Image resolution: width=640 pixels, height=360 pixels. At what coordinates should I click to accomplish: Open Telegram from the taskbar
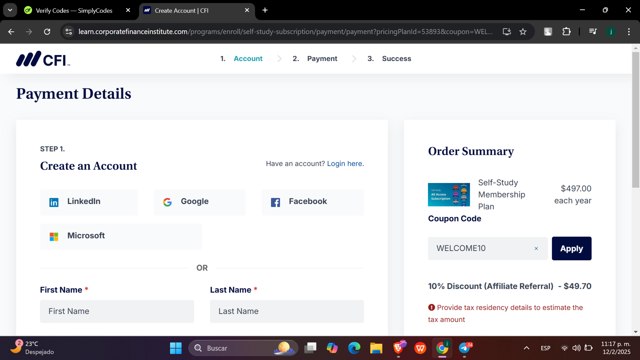pos(464,348)
